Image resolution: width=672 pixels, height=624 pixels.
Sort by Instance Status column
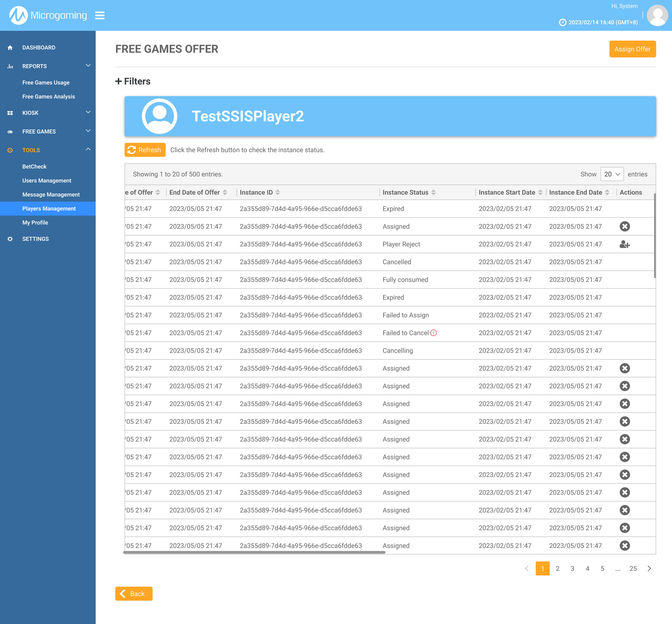(x=434, y=193)
